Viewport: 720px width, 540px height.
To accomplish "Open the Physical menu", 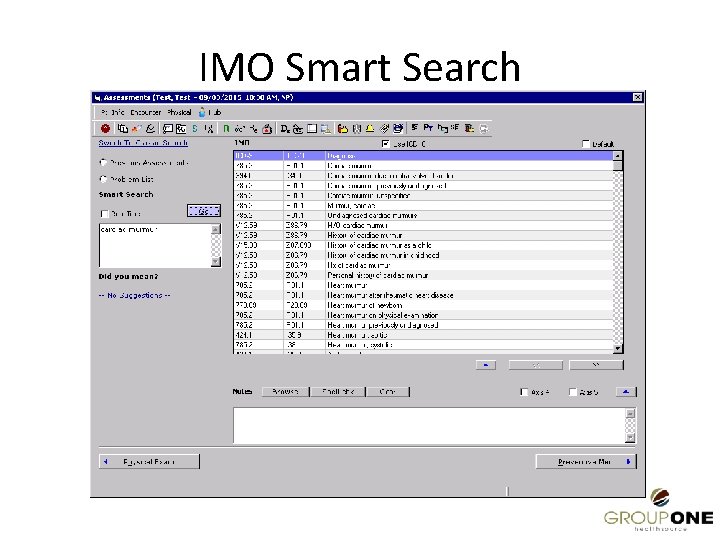I will (179, 112).
